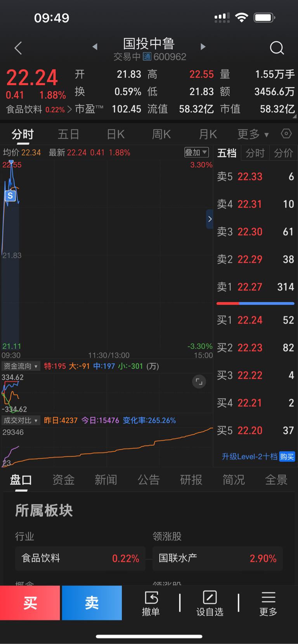Image resolution: width=298 pixels, height=644 pixels.
Task: Tap the large 22.24 current price
Action: [32, 77]
